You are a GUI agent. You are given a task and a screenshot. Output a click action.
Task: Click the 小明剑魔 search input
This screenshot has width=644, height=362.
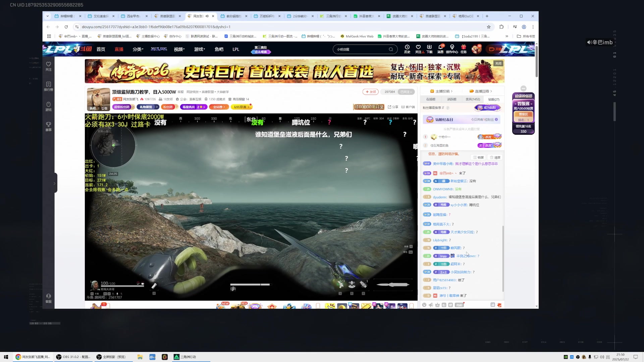[x=361, y=49]
